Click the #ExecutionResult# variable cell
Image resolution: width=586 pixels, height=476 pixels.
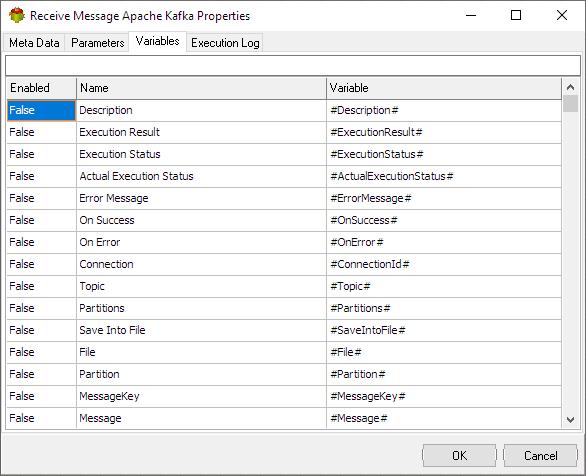pos(444,132)
